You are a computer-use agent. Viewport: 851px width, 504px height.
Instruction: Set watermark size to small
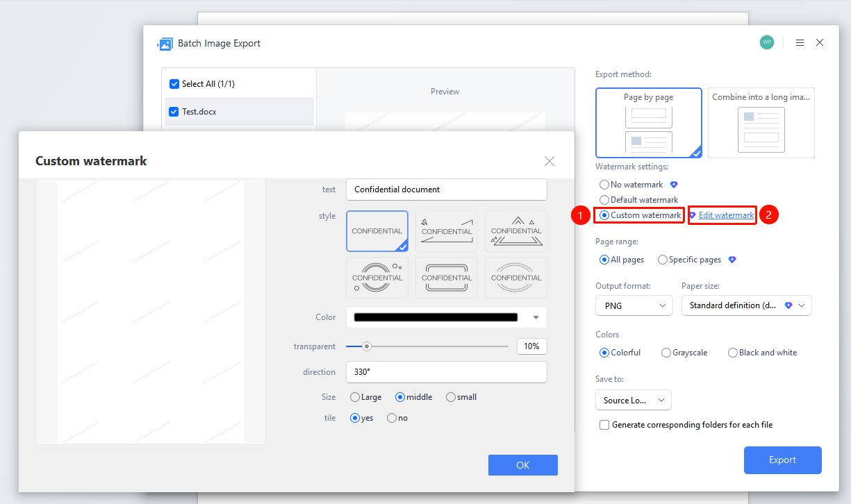point(451,397)
